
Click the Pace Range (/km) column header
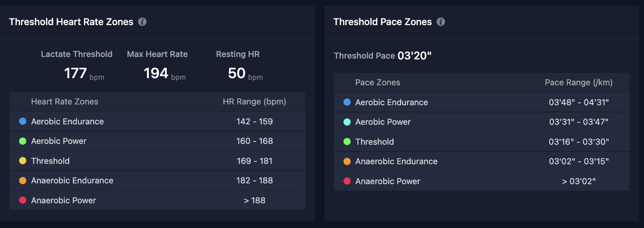tap(579, 83)
